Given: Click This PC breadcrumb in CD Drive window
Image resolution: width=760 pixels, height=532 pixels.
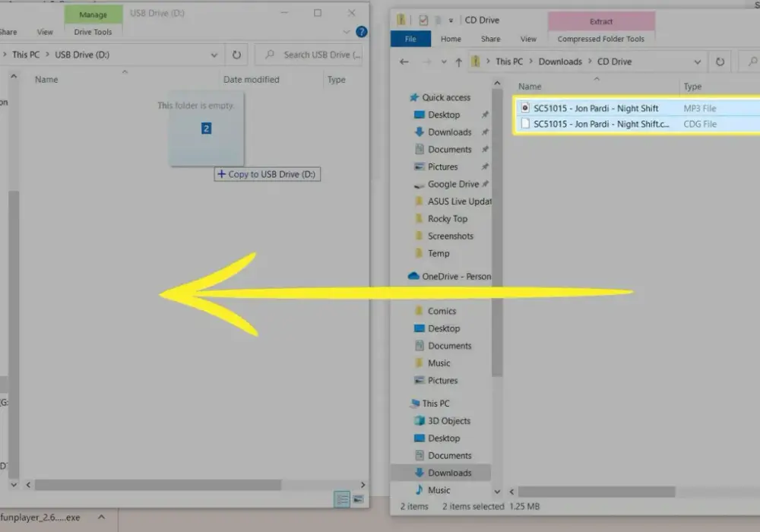Looking at the screenshot, I should [509, 62].
